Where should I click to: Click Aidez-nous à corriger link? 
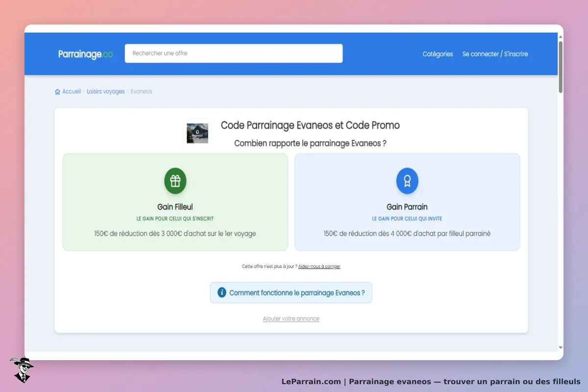click(319, 267)
